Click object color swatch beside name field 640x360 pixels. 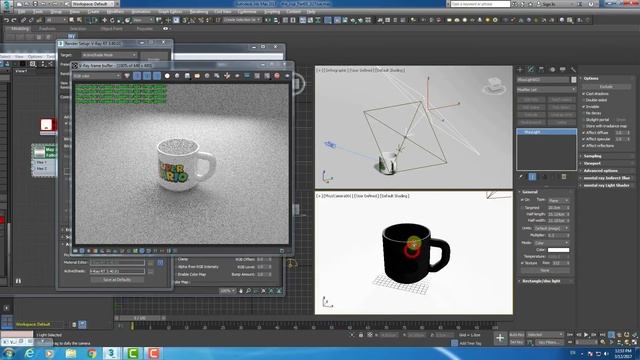[x=573, y=80]
